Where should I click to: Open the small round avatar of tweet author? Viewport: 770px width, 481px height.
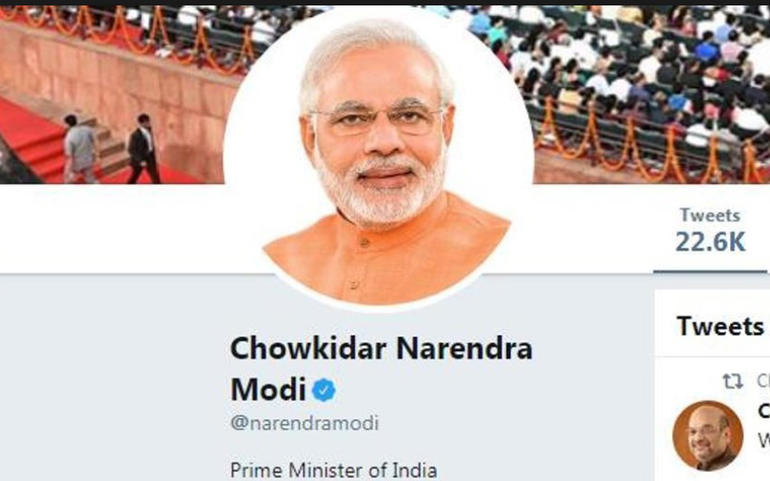[x=708, y=436]
